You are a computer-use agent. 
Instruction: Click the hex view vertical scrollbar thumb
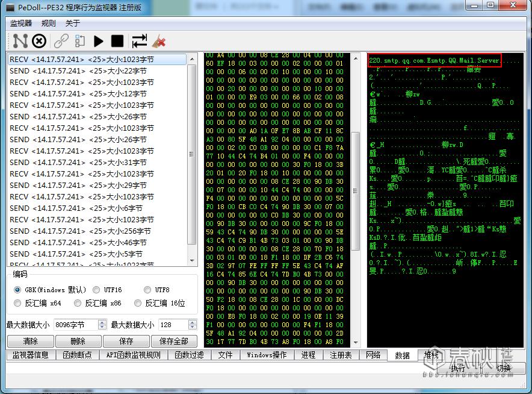355,191
